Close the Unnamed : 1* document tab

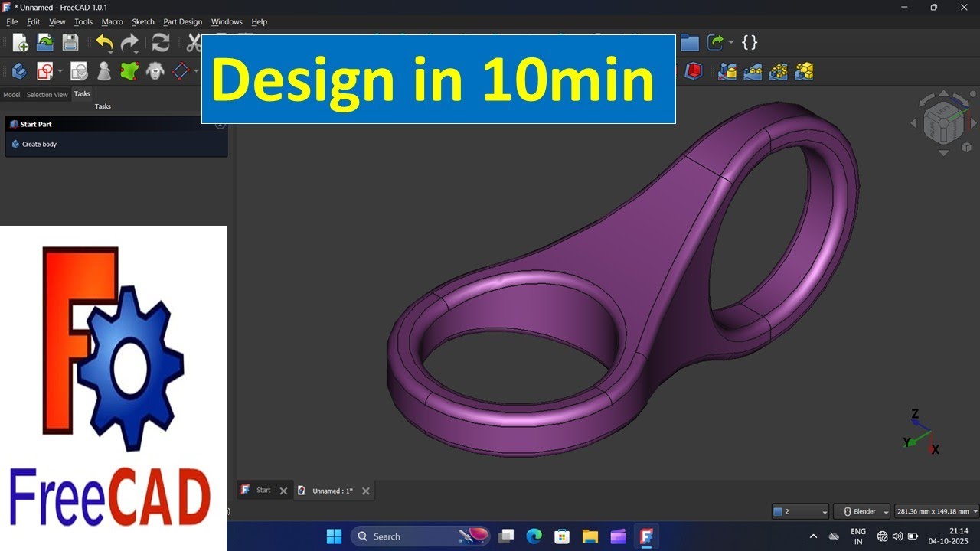pos(365,491)
